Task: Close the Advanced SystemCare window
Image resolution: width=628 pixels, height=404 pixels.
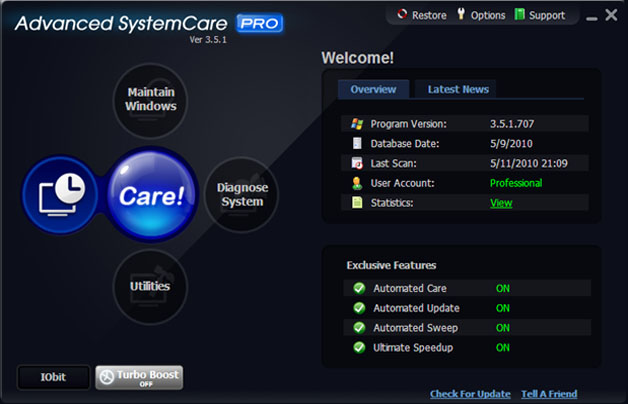Action: coord(611,15)
